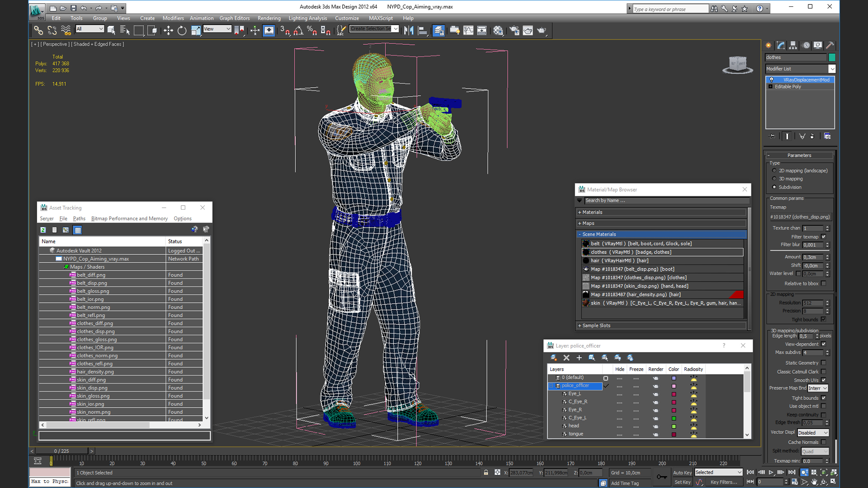The height and width of the screenshot is (488, 868).
Task: Delete highlighted layer in Layer dialog
Action: click(566, 357)
